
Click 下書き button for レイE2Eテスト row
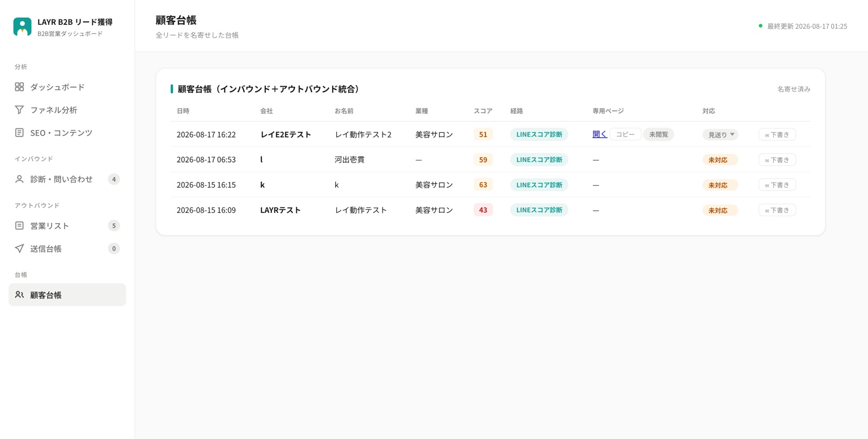click(x=777, y=134)
